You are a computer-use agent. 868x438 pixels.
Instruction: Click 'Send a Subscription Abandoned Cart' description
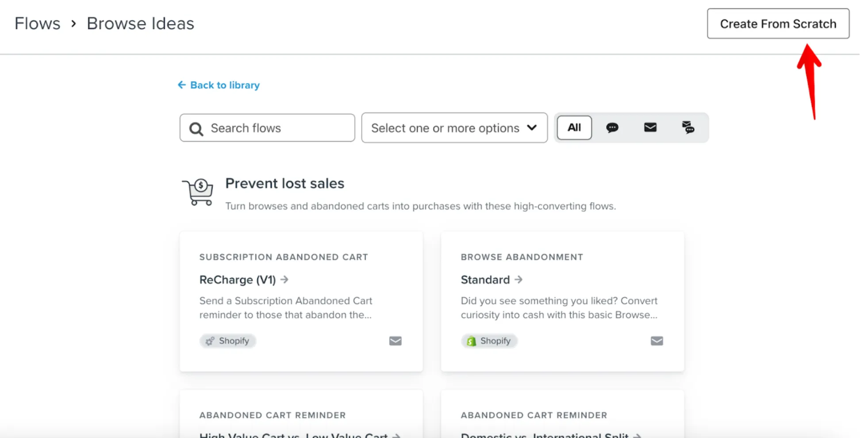pyautogui.click(x=286, y=308)
